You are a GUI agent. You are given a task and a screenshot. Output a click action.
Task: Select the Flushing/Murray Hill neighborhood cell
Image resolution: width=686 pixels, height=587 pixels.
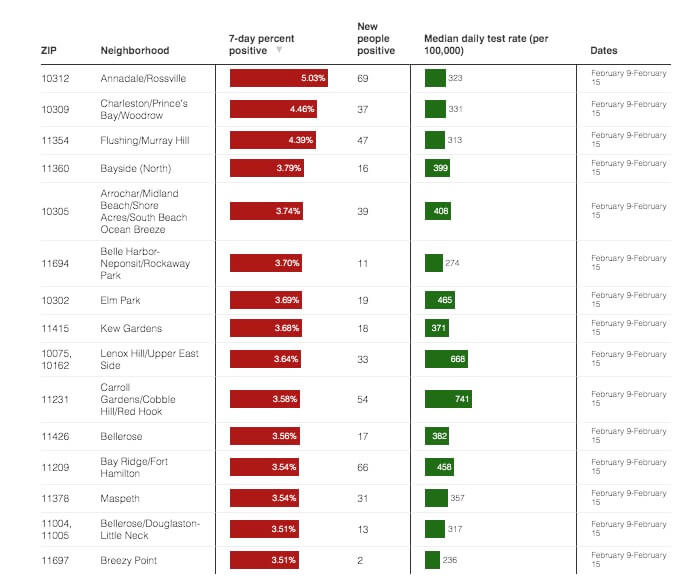[145, 140]
